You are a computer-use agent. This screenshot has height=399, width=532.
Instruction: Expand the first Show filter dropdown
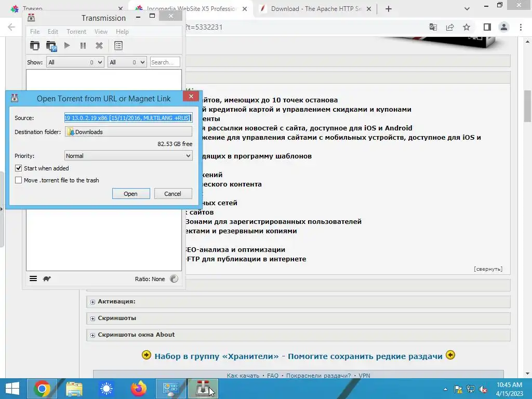click(75, 62)
